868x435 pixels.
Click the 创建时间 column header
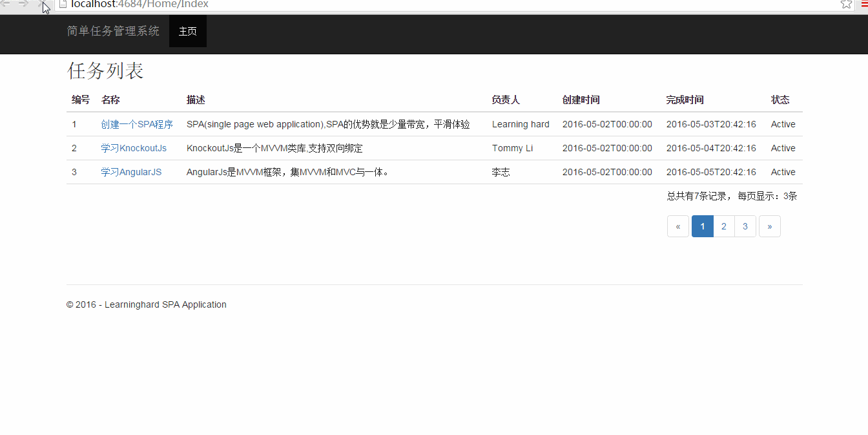pyautogui.click(x=581, y=100)
